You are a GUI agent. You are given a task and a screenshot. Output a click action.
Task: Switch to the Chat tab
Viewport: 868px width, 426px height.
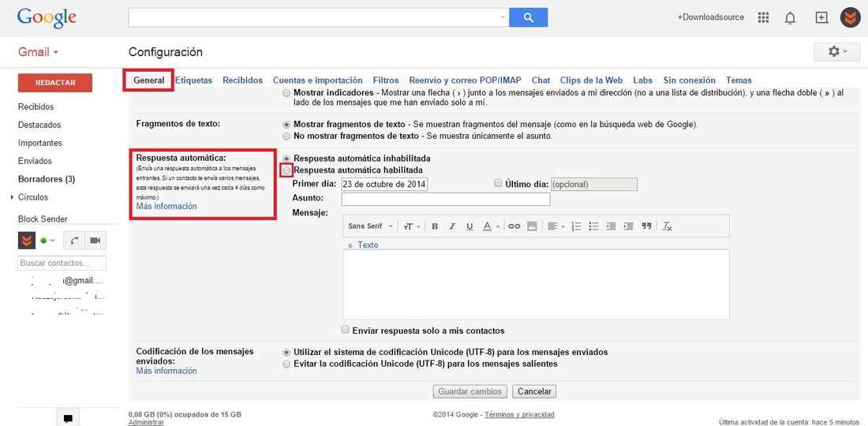click(x=541, y=80)
